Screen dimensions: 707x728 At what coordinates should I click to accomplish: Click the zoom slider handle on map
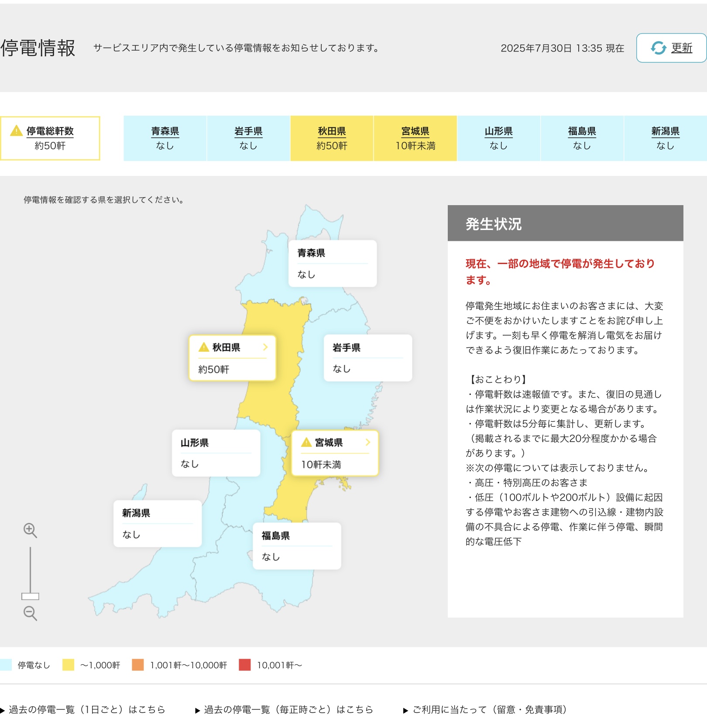click(30, 596)
